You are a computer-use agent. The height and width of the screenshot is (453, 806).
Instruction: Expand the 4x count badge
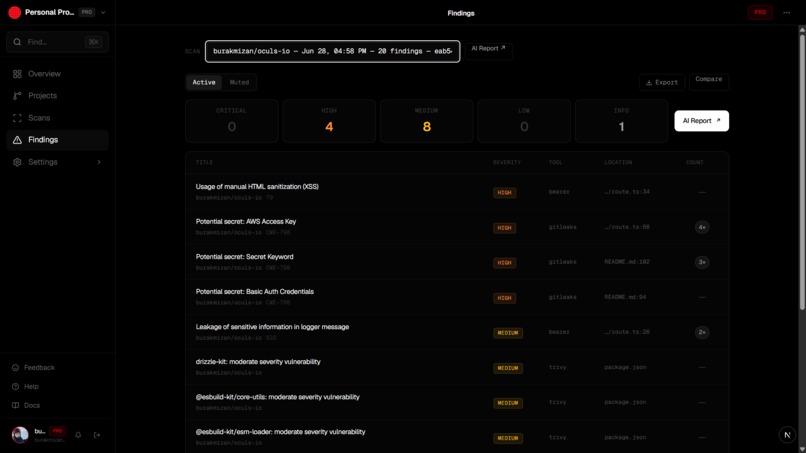pos(702,227)
